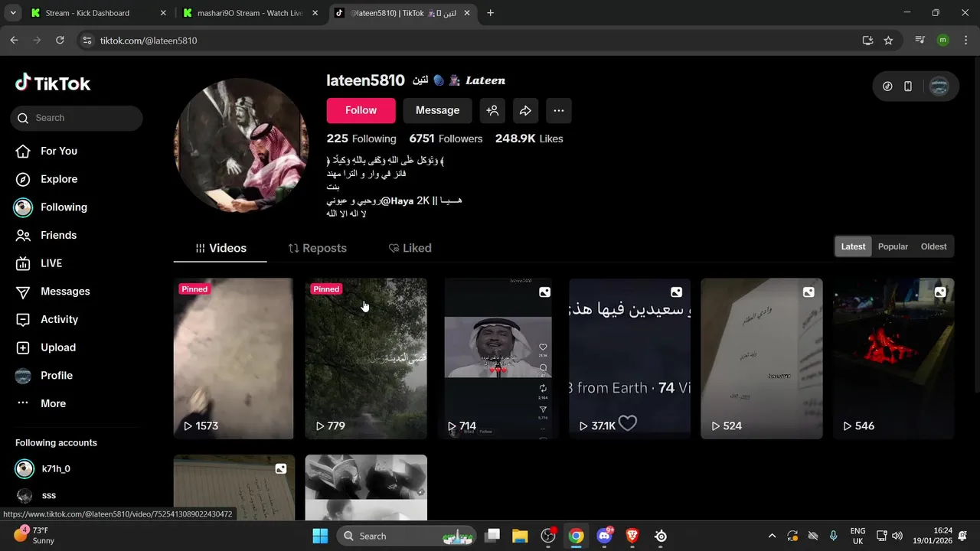Open browser media controls icon

[920, 41]
